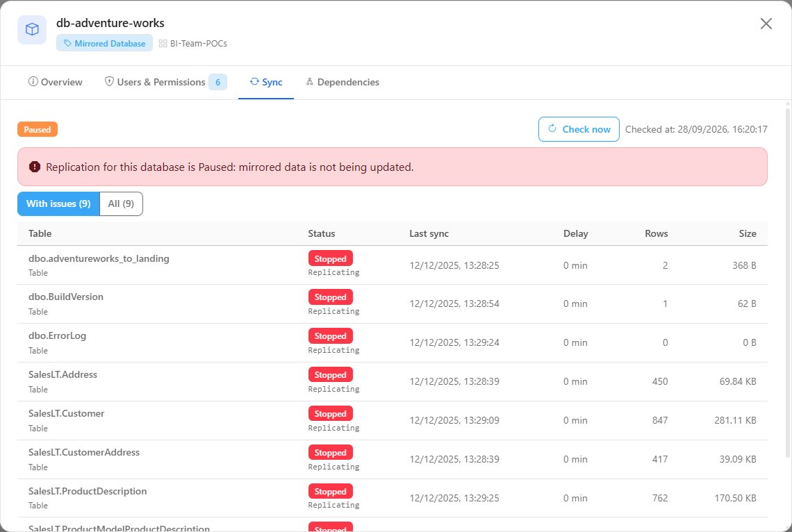Click Stopped badge for SalesLT.Address

click(330, 374)
